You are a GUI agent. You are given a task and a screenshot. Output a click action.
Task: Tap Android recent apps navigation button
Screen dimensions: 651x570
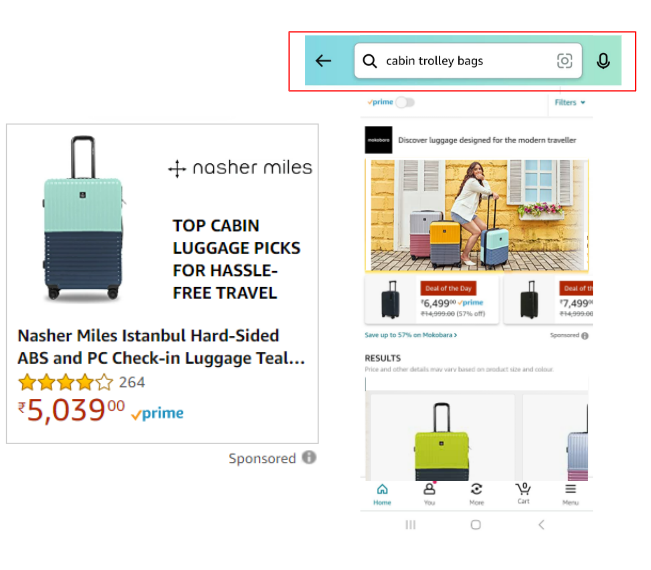point(411,525)
